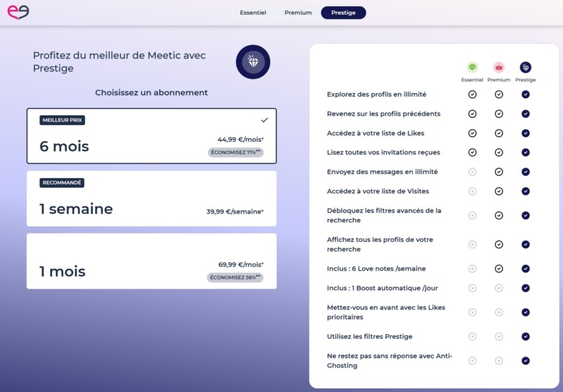Viewport: 563px width, 392px height.
Task: Click Premium check for 6 Love notes
Action: coord(499,269)
